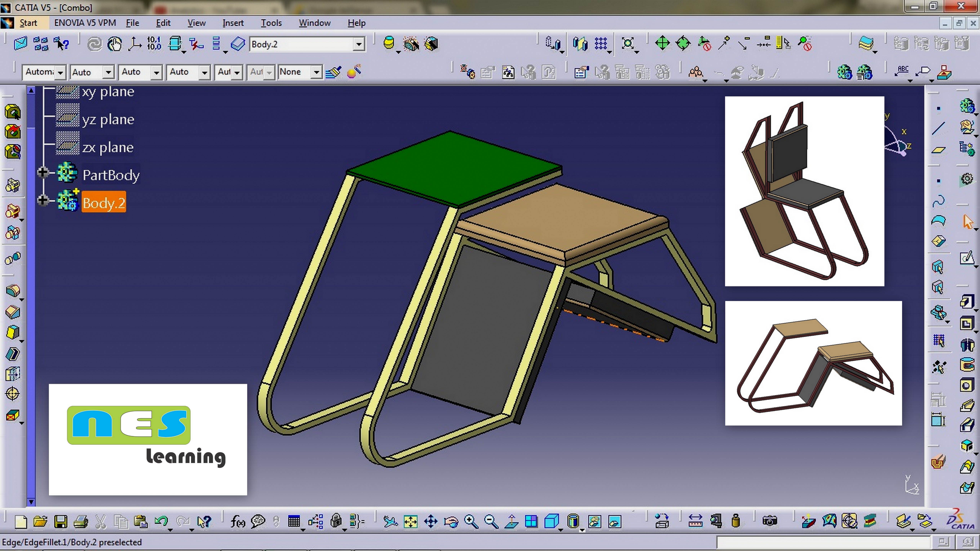The width and height of the screenshot is (980, 551).
Task: Expand the PartBody tree node
Action: [x=43, y=173]
